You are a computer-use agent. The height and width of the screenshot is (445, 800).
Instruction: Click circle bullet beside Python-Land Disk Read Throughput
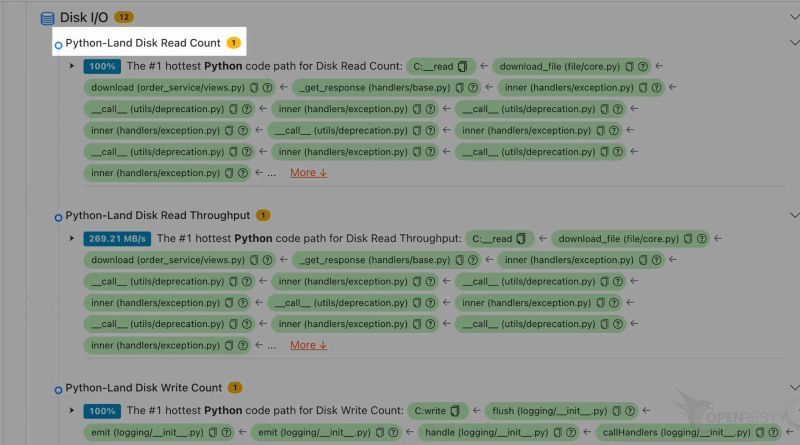pyautogui.click(x=58, y=218)
